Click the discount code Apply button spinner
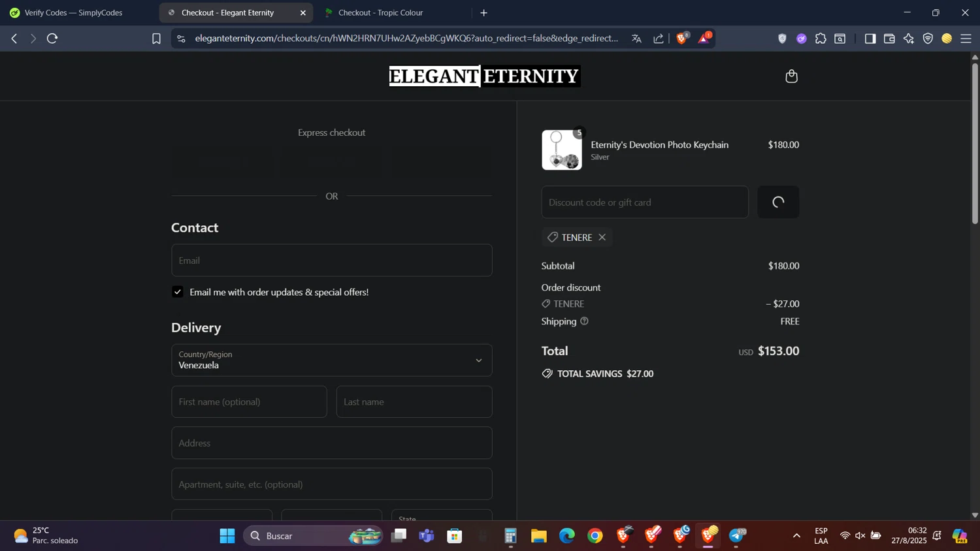 pyautogui.click(x=778, y=202)
